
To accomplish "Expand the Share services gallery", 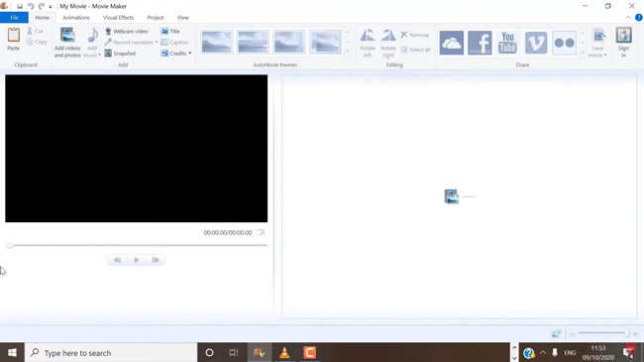I will click(x=582, y=53).
